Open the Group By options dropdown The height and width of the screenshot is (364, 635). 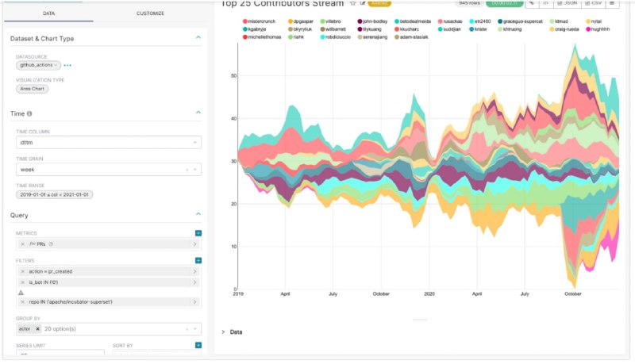tap(109, 329)
